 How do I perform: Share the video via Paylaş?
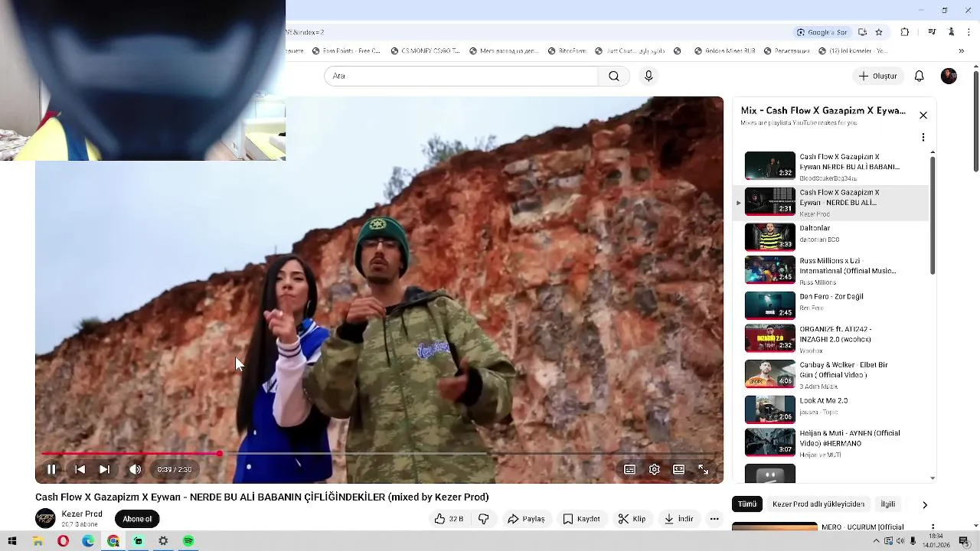click(x=526, y=519)
